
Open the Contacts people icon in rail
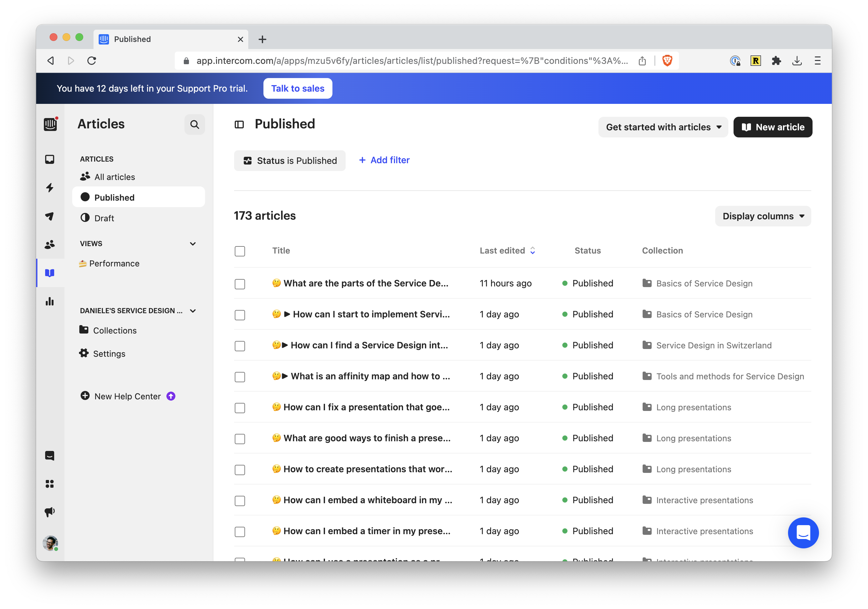(50, 245)
